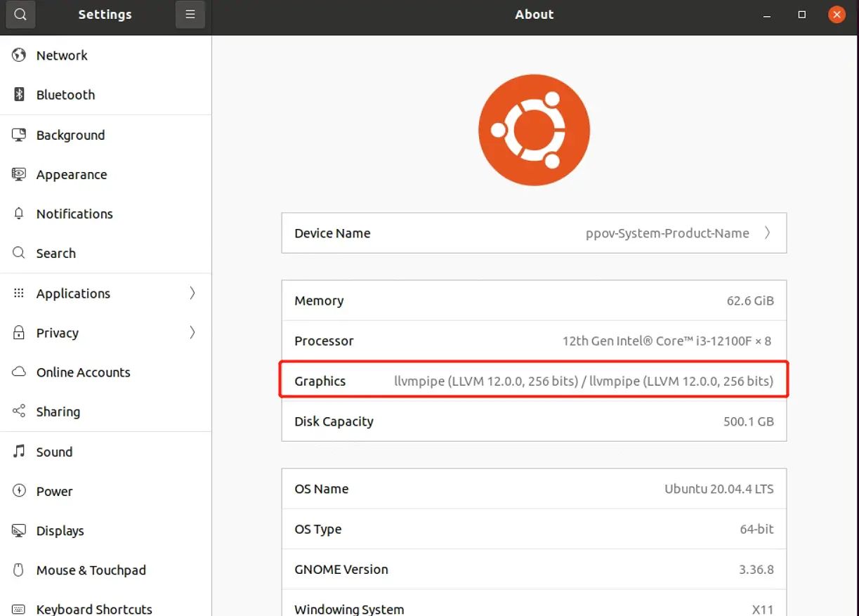The image size is (859, 616).
Task: Select the Displays icon
Action: pyautogui.click(x=18, y=530)
